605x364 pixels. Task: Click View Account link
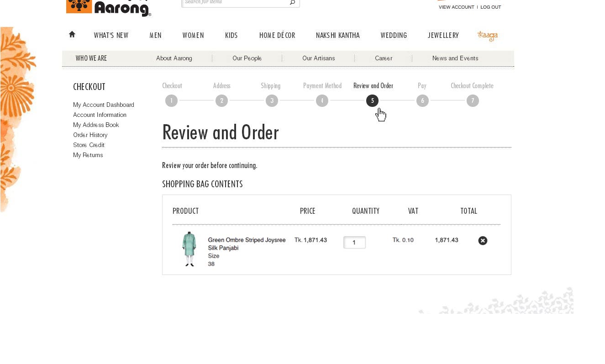tap(457, 7)
